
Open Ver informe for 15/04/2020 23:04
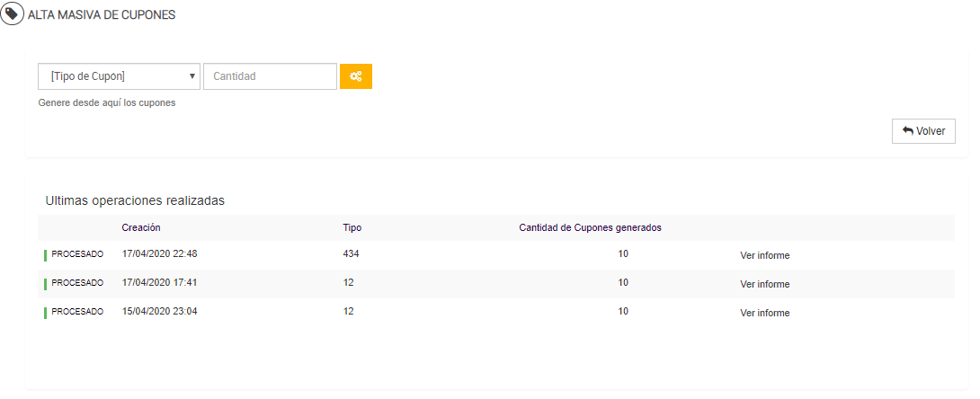click(x=764, y=313)
